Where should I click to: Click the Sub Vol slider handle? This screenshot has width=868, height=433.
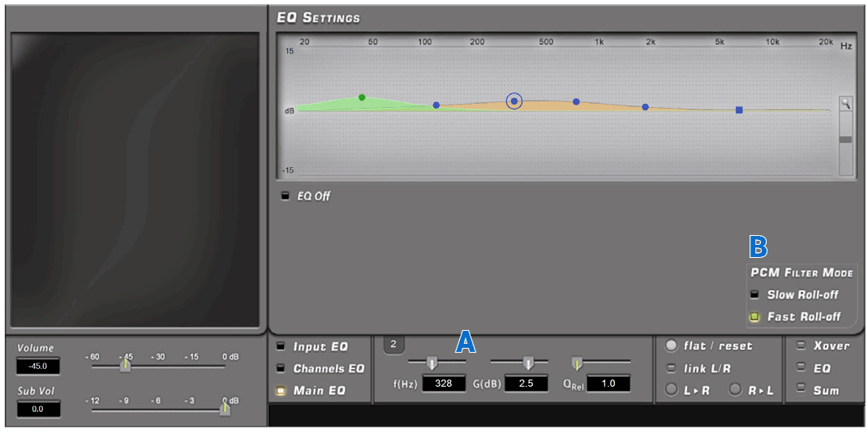(224, 409)
